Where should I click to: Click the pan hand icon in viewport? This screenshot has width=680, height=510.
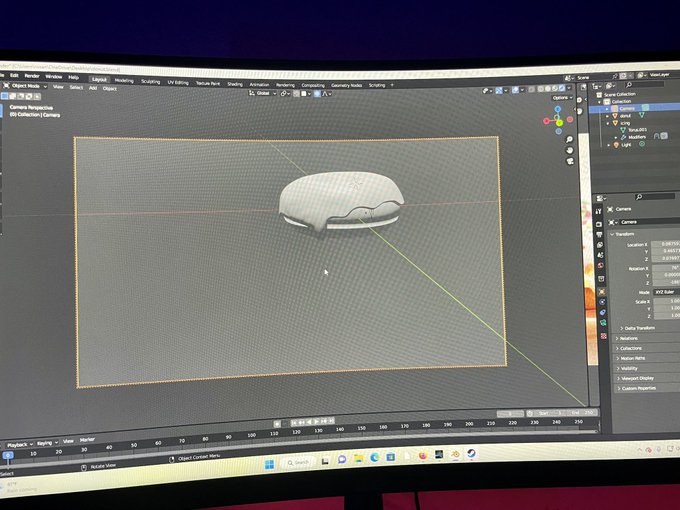[570, 150]
